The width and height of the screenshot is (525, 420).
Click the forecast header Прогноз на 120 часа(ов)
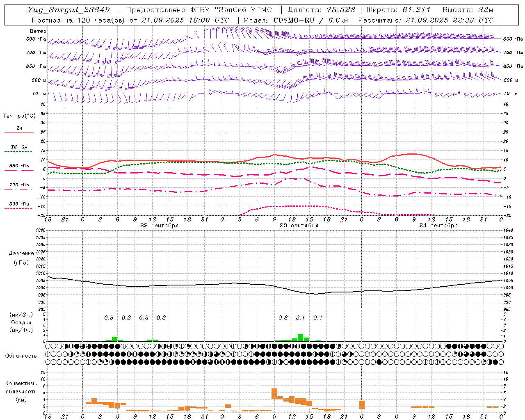(x=79, y=20)
